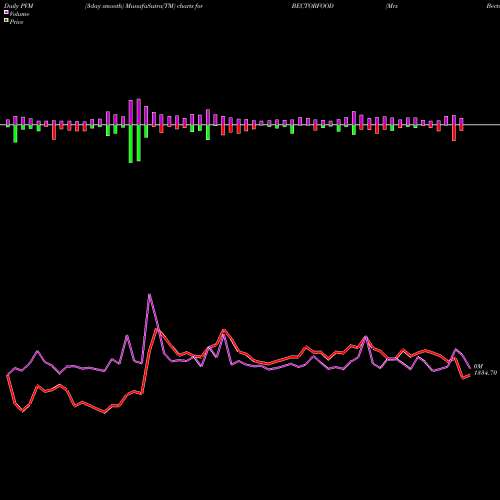Click the 'Volume' legend label
The image size is (500, 500).
pos(19,14)
